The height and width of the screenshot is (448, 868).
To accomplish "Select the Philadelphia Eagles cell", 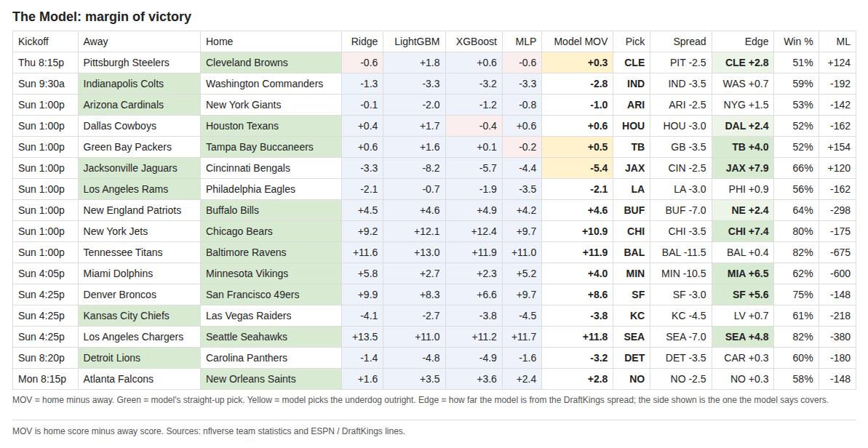I will [271, 189].
